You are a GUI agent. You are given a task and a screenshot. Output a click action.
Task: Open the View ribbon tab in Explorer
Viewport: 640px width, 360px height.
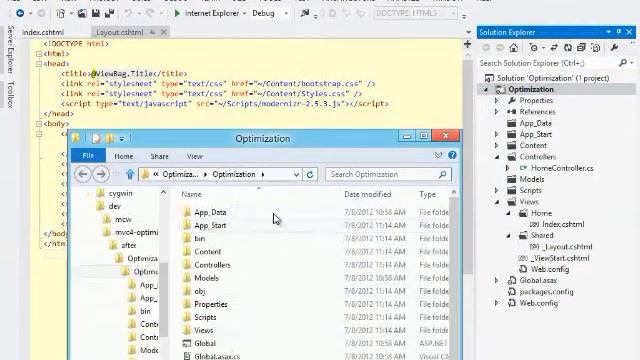(195, 156)
